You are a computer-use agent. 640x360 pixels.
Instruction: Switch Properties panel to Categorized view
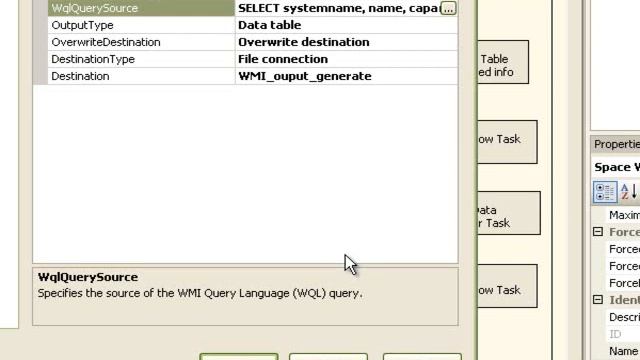604,191
